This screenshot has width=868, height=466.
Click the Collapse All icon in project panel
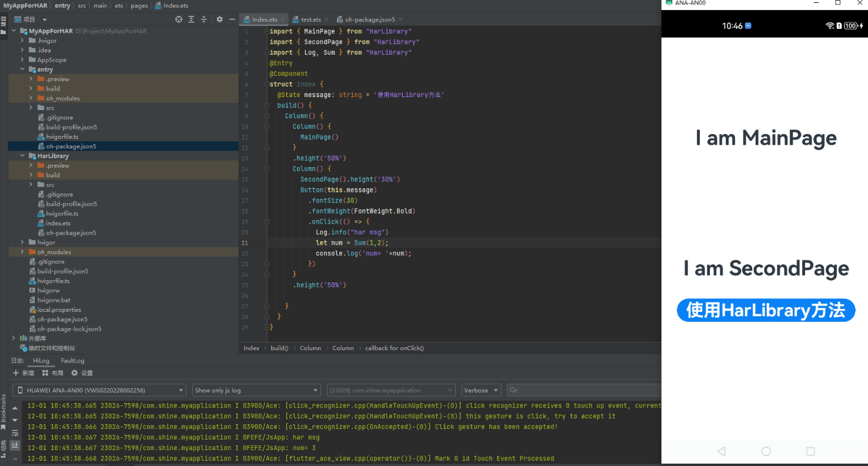(x=203, y=19)
